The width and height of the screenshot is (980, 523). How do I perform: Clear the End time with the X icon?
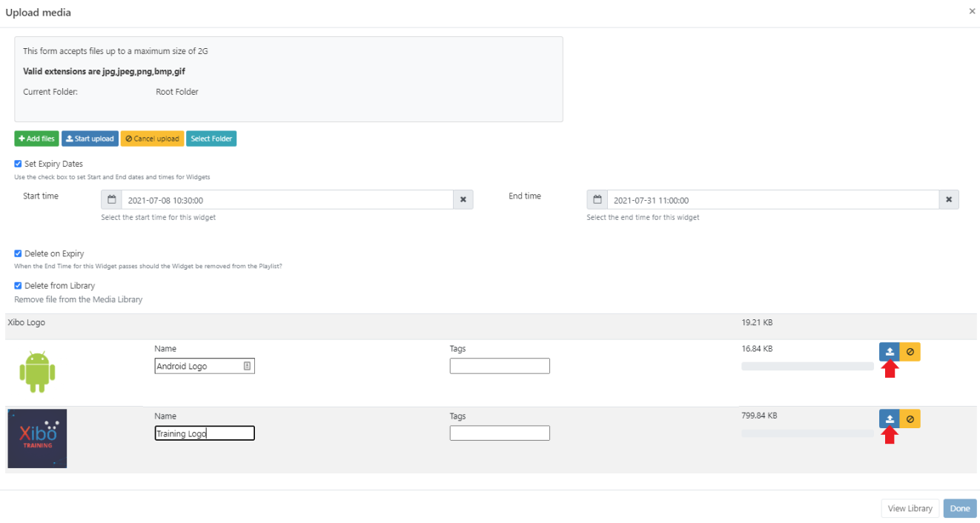[x=949, y=200]
